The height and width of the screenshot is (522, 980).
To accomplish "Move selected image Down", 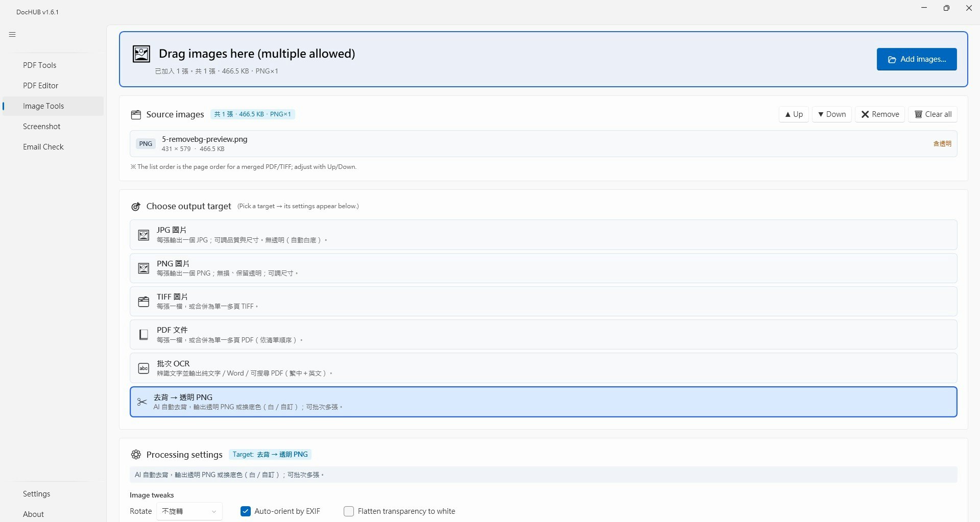I will pos(832,114).
